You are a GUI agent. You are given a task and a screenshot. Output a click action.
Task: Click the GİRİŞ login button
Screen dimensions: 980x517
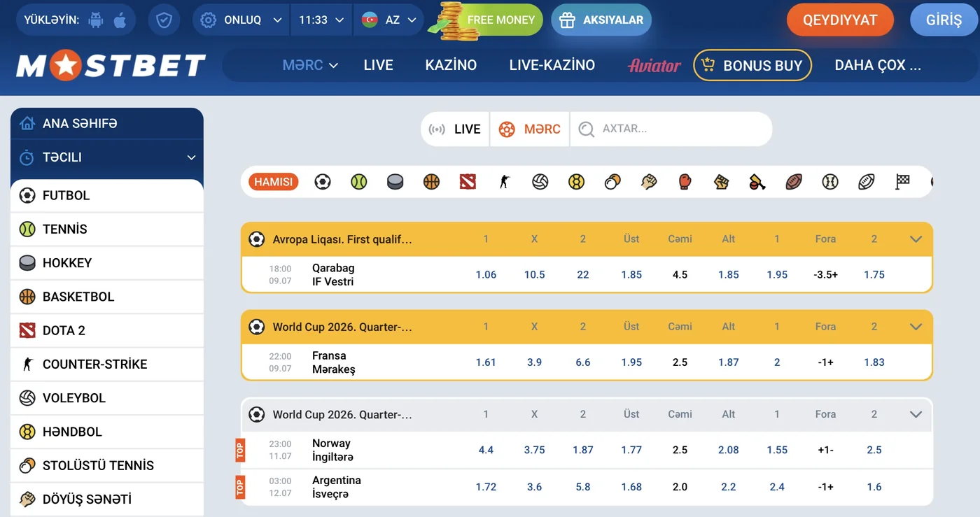click(x=944, y=20)
